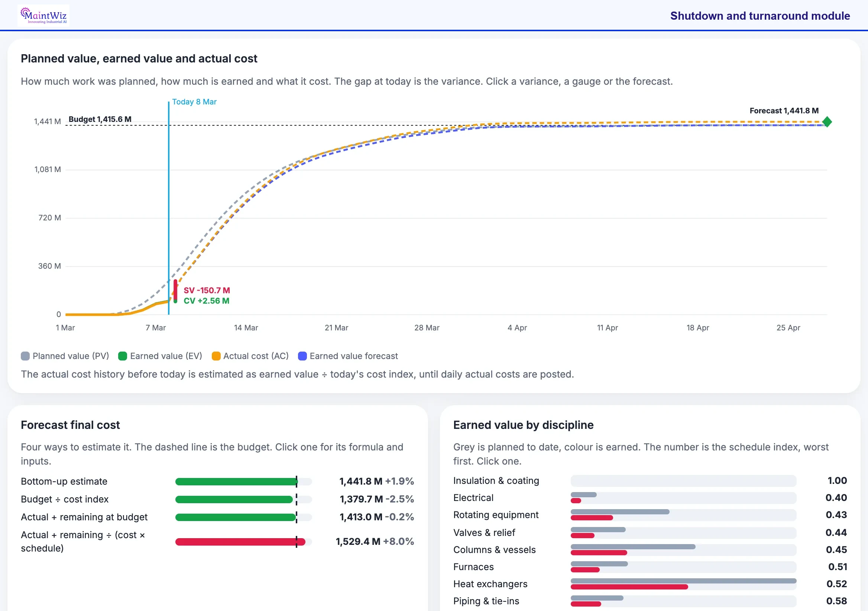Select the Furnaces discipline row
The width and height of the screenshot is (868, 611).
[650, 567]
